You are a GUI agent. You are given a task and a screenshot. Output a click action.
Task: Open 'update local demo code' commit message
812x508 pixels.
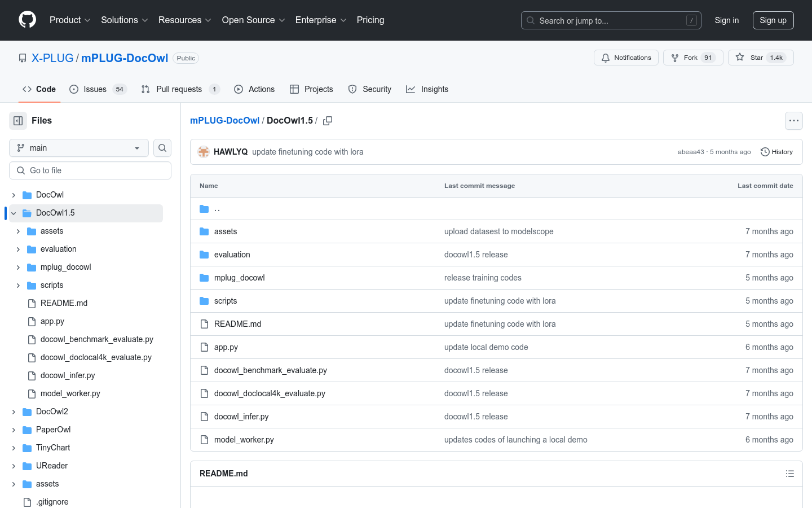[x=486, y=347]
